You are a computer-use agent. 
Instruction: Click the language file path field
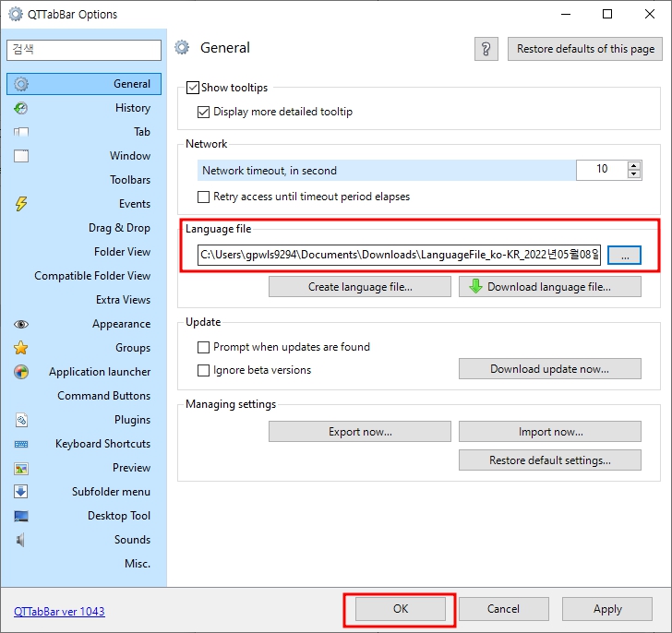pos(399,256)
